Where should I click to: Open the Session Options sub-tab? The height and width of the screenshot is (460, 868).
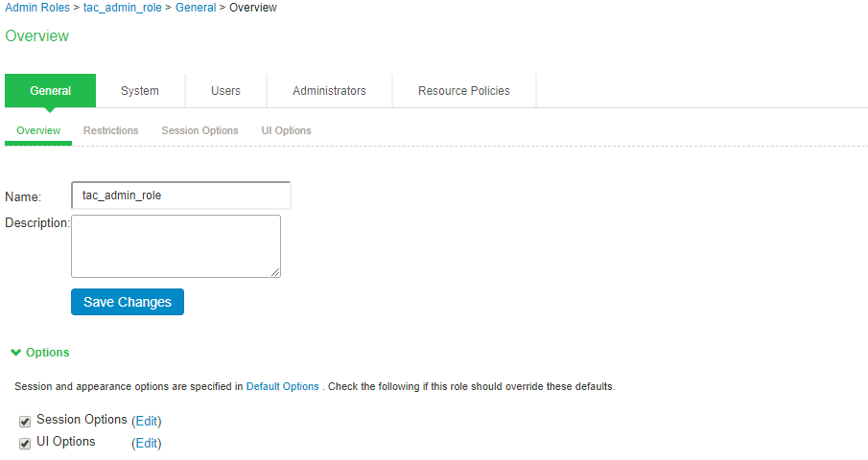[199, 130]
